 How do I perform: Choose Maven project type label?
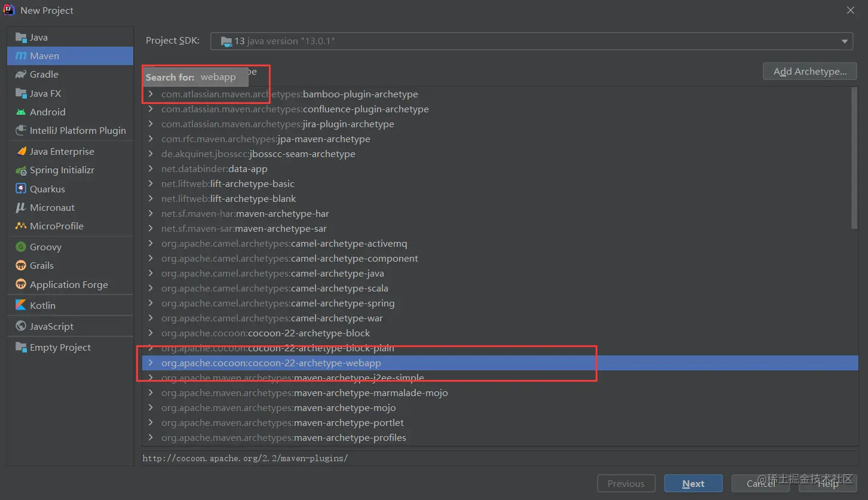pyautogui.click(x=44, y=56)
